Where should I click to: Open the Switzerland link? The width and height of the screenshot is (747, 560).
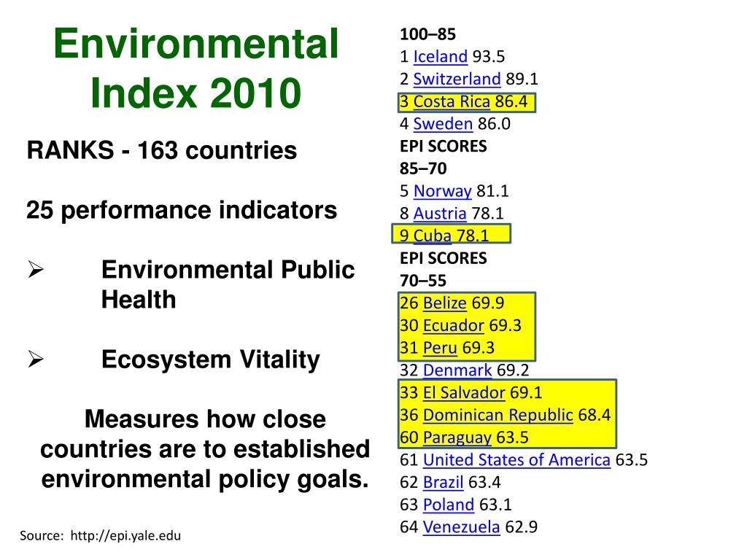(457, 79)
